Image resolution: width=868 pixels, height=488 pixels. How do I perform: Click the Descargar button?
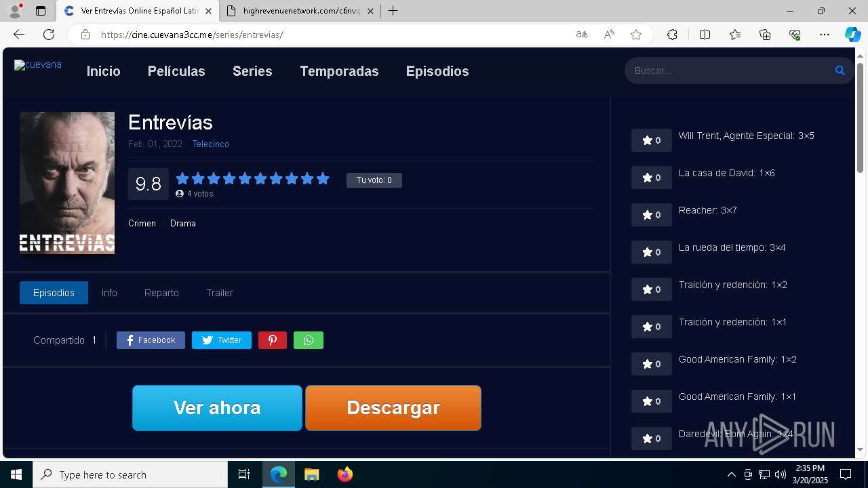coord(393,408)
